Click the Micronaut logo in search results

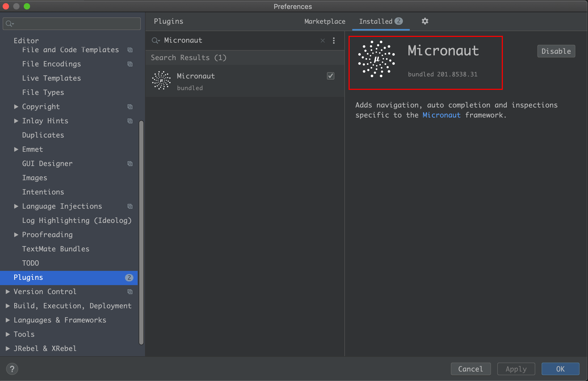click(161, 80)
